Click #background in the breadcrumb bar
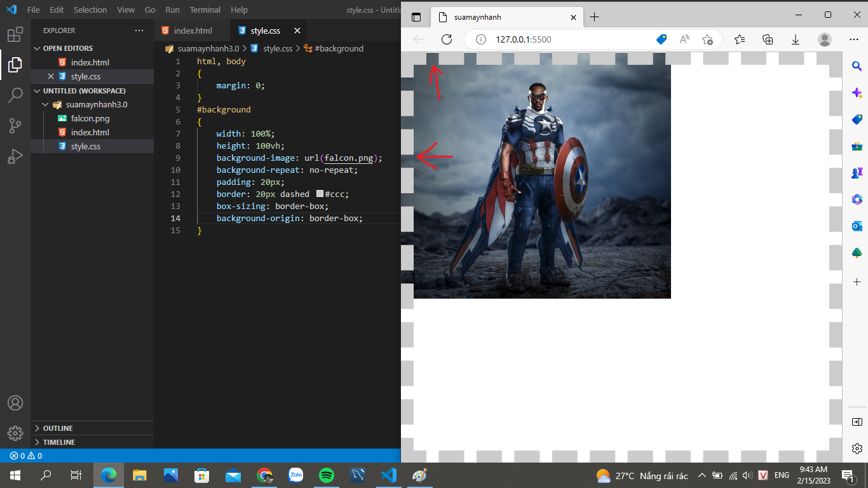868x488 pixels. coord(339,48)
